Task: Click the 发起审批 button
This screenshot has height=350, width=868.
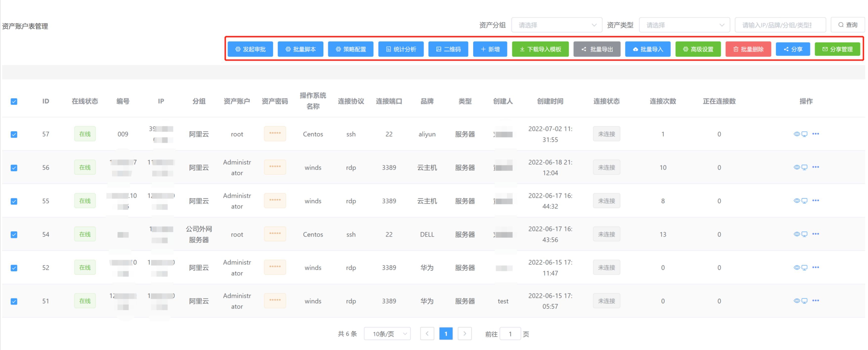Action: pyautogui.click(x=250, y=49)
